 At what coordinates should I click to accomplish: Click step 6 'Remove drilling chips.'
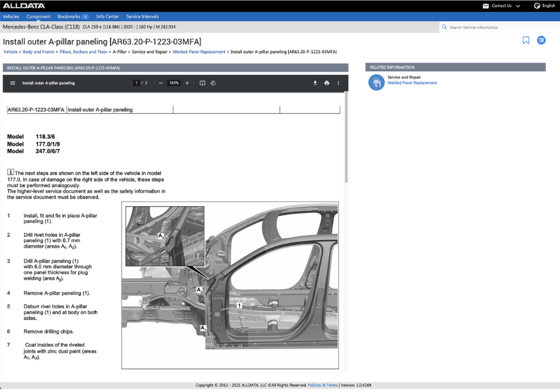click(49, 332)
